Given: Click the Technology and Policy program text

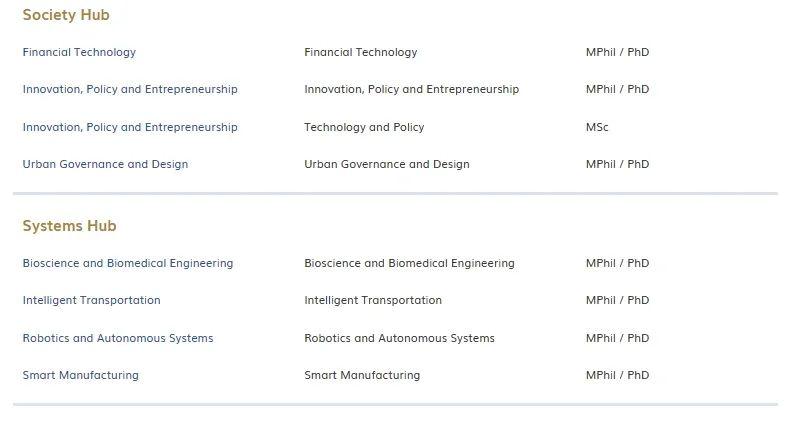Looking at the screenshot, I should pos(364,127).
